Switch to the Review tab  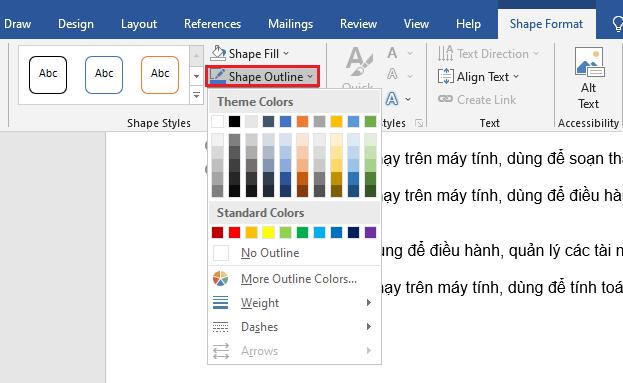(x=358, y=24)
